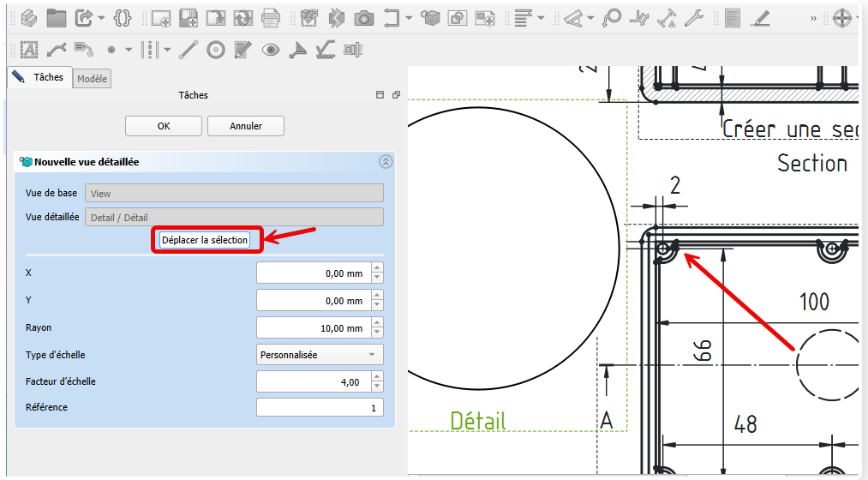Open the export icon dropdown arrow

pos(102,18)
